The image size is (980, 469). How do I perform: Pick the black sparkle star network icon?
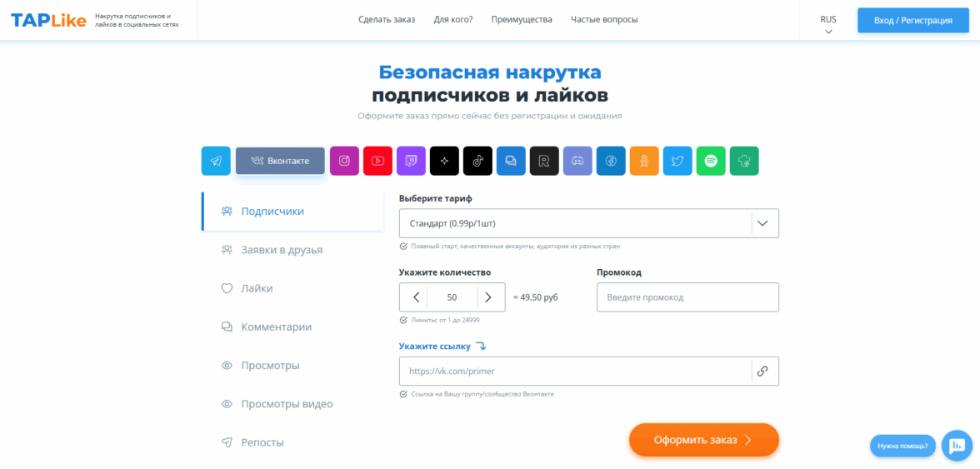click(444, 161)
